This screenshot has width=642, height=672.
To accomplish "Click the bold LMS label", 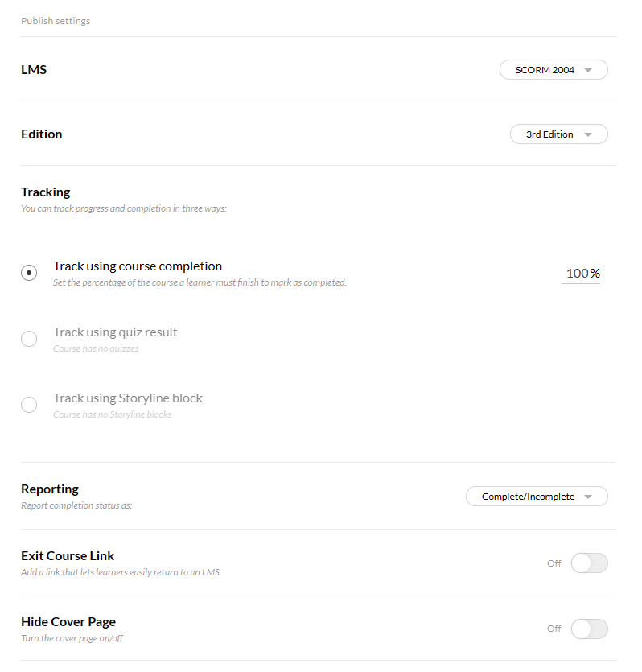I will click(34, 70).
